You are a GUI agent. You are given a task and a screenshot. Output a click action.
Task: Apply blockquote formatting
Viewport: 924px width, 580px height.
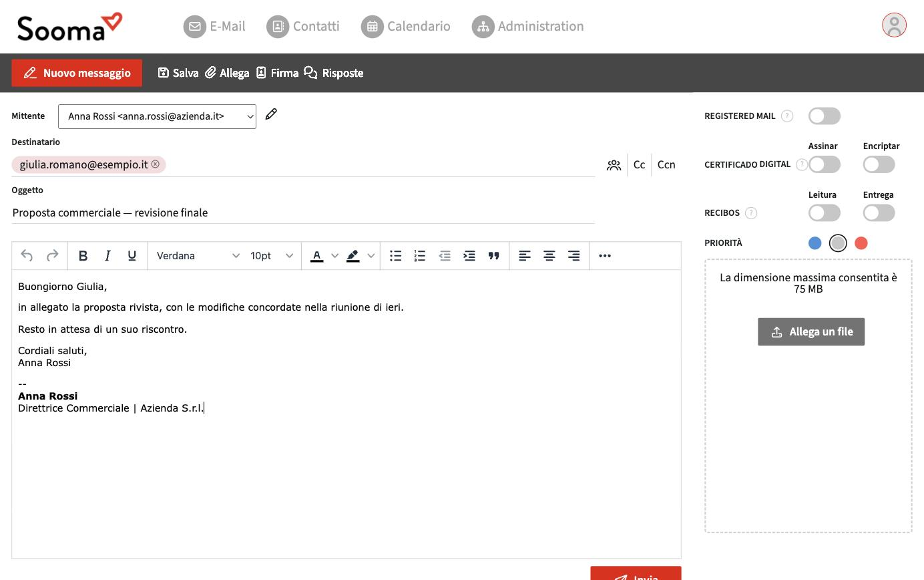pos(494,256)
